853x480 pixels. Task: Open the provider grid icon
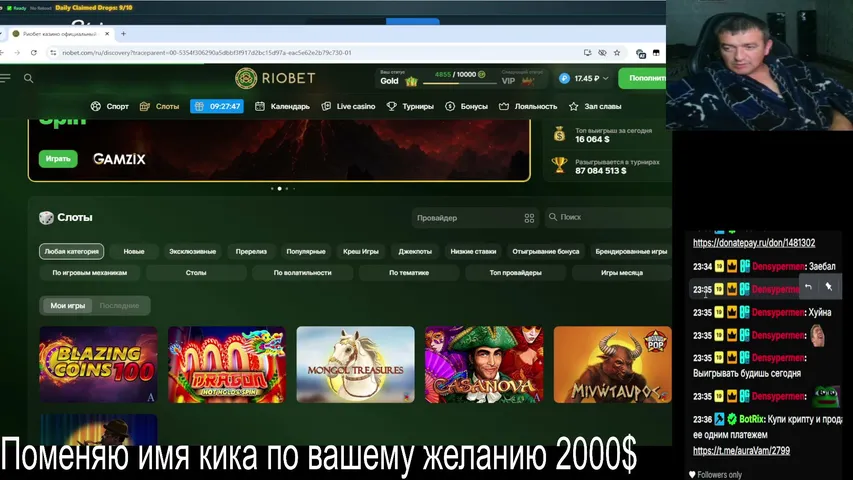[x=529, y=218]
